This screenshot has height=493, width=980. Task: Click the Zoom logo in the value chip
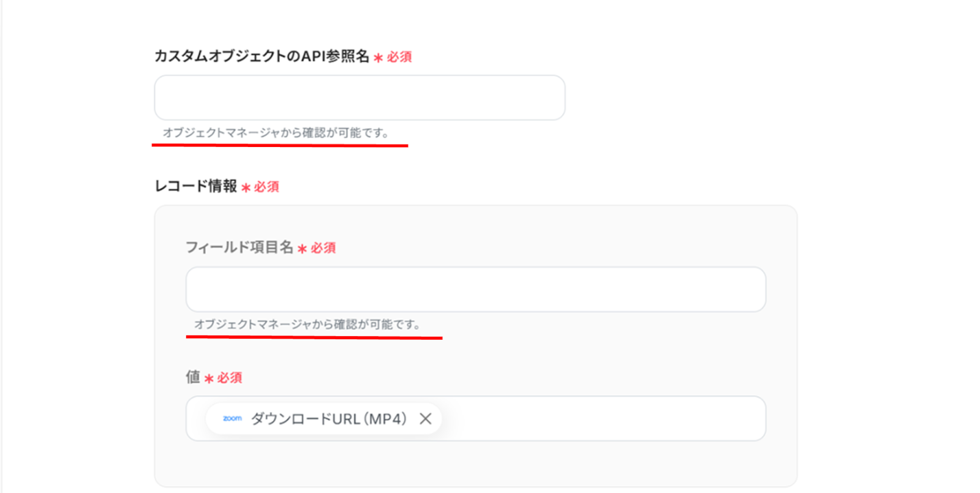pos(232,418)
